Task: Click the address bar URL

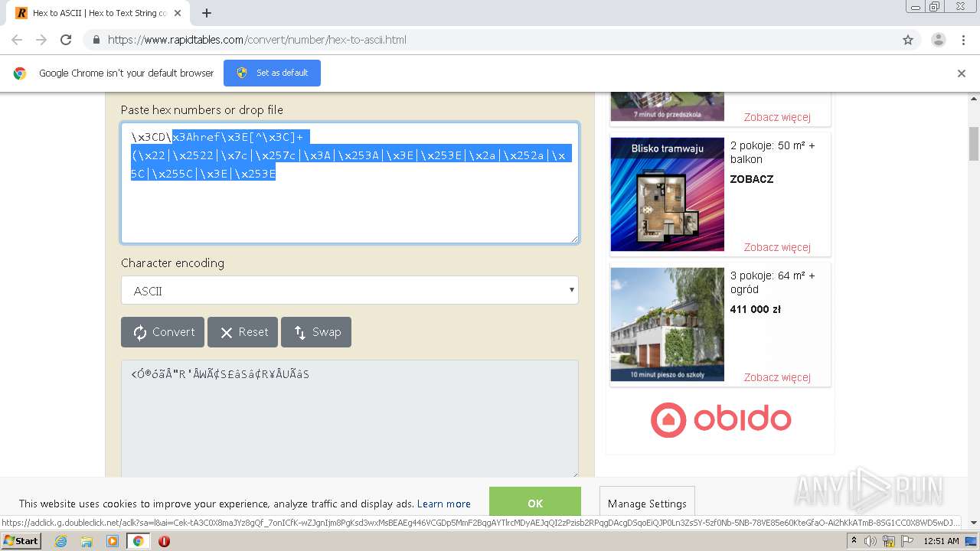Action: point(257,40)
